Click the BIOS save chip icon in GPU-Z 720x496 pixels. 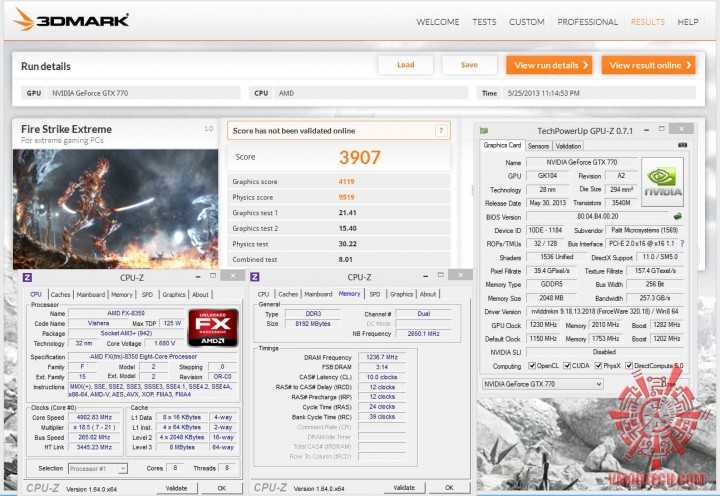(677, 216)
